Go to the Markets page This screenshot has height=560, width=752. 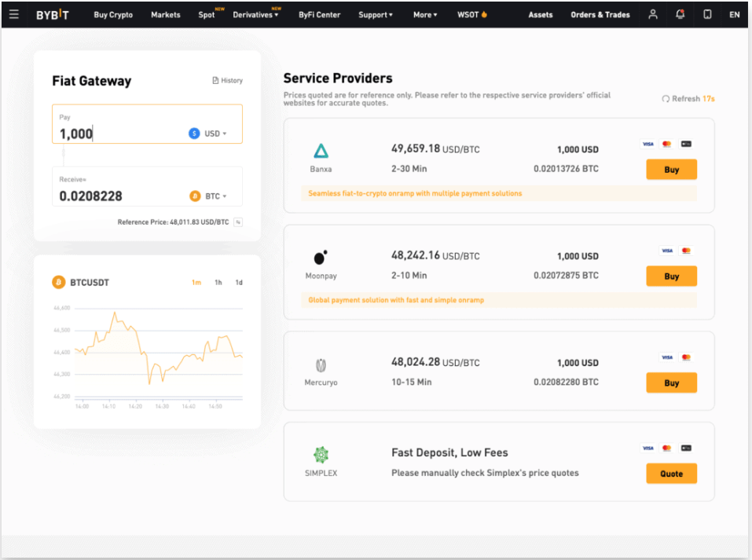click(x=166, y=15)
